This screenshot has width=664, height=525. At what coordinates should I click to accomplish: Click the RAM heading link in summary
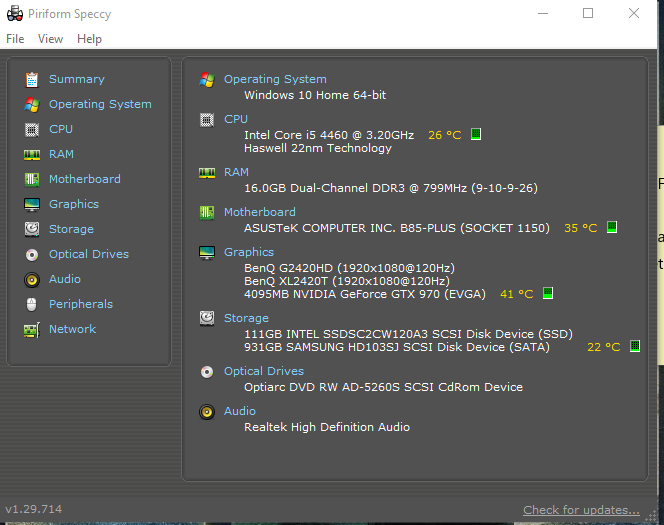click(x=236, y=172)
